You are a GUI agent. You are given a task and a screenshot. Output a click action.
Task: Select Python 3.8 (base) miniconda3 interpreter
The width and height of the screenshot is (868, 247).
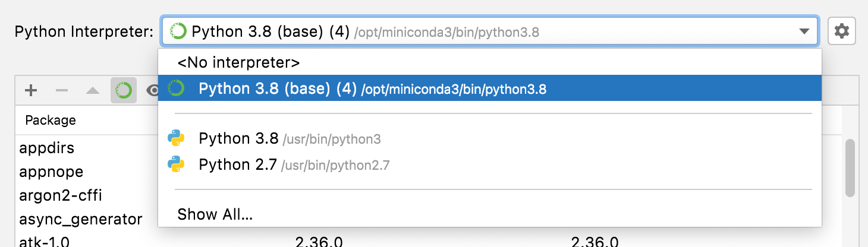tap(372, 89)
